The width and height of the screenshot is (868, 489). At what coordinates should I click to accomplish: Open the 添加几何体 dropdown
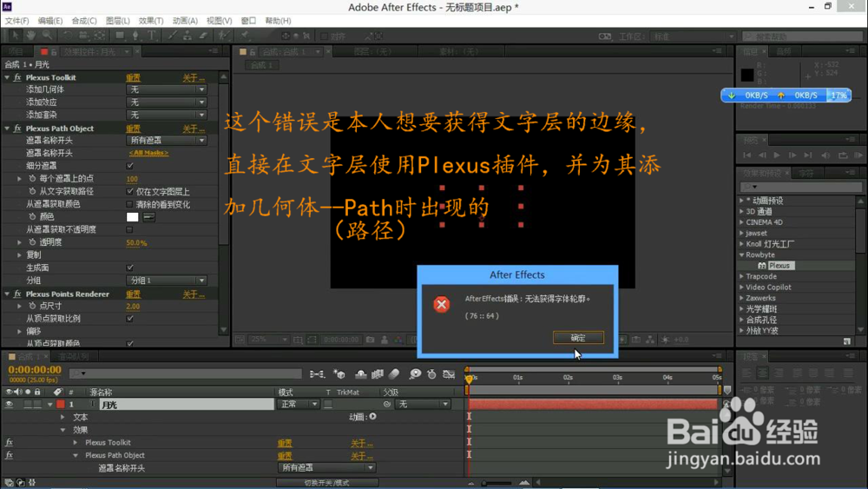167,89
